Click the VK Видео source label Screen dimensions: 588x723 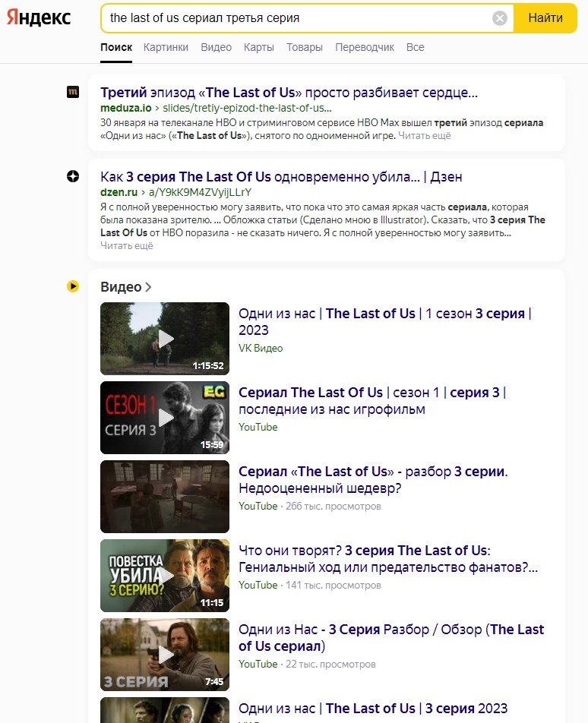coord(261,348)
